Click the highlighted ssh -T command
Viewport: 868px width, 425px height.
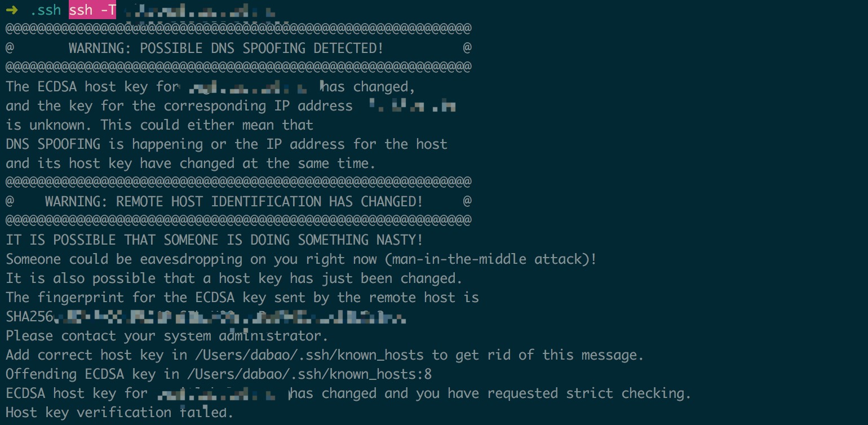(x=92, y=10)
